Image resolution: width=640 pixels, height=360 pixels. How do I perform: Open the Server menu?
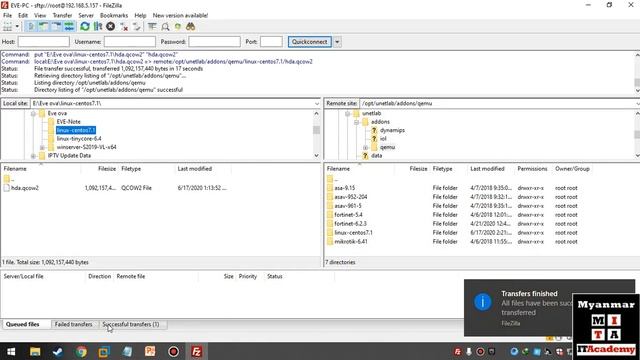[86, 15]
